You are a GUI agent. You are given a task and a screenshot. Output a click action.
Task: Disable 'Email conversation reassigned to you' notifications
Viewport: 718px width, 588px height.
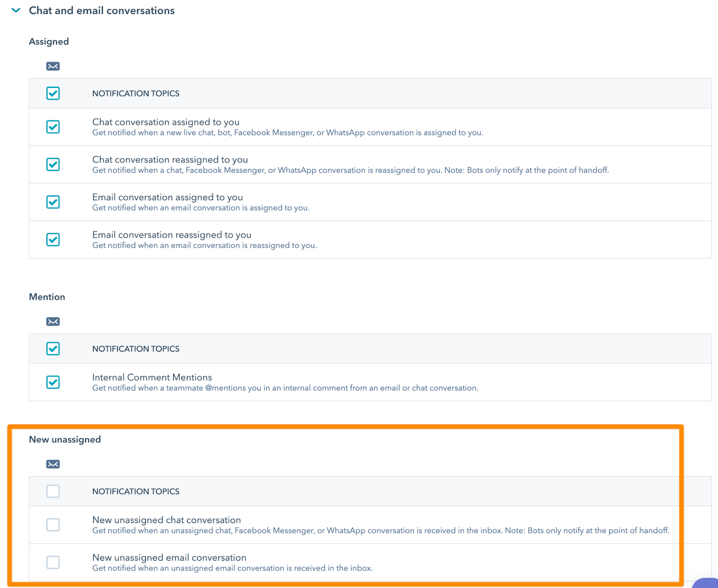click(x=53, y=240)
